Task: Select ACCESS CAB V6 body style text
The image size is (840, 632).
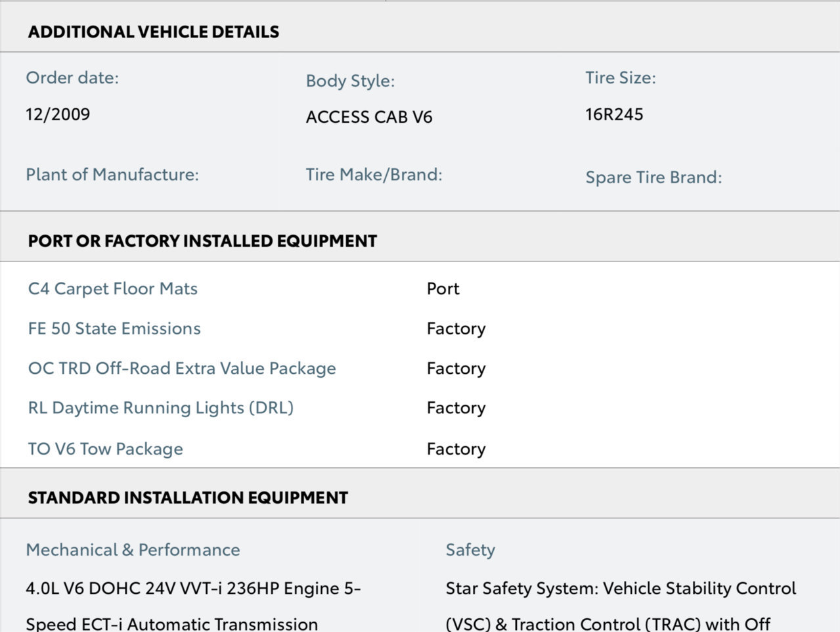Action: coord(369,117)
